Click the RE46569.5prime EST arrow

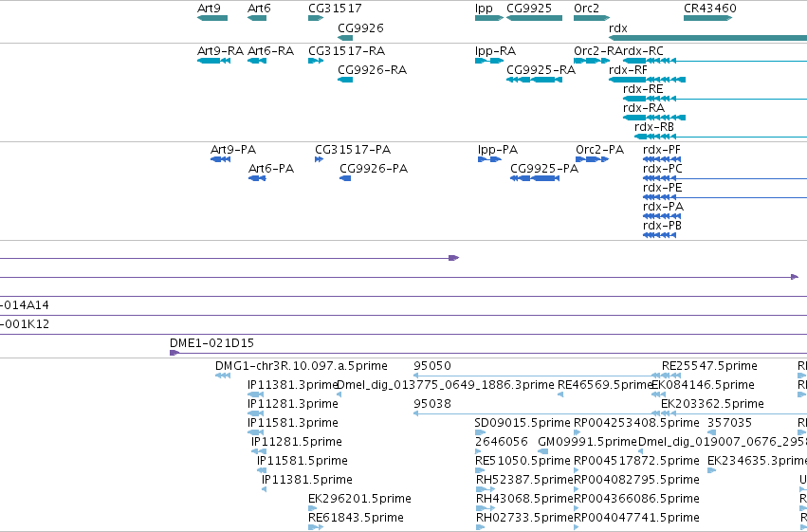560,394
